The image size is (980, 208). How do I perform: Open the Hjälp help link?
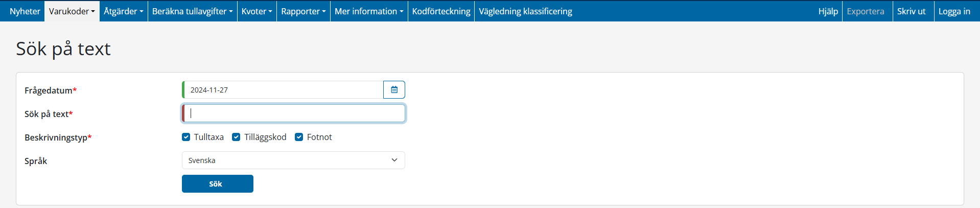click(x=828, y=11)
